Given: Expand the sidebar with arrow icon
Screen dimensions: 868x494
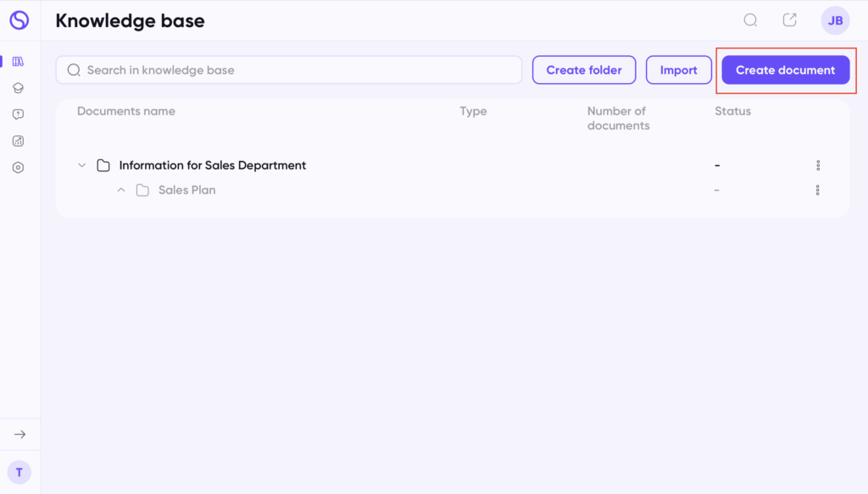Looking at the screenshot, I should pos(20,434).
